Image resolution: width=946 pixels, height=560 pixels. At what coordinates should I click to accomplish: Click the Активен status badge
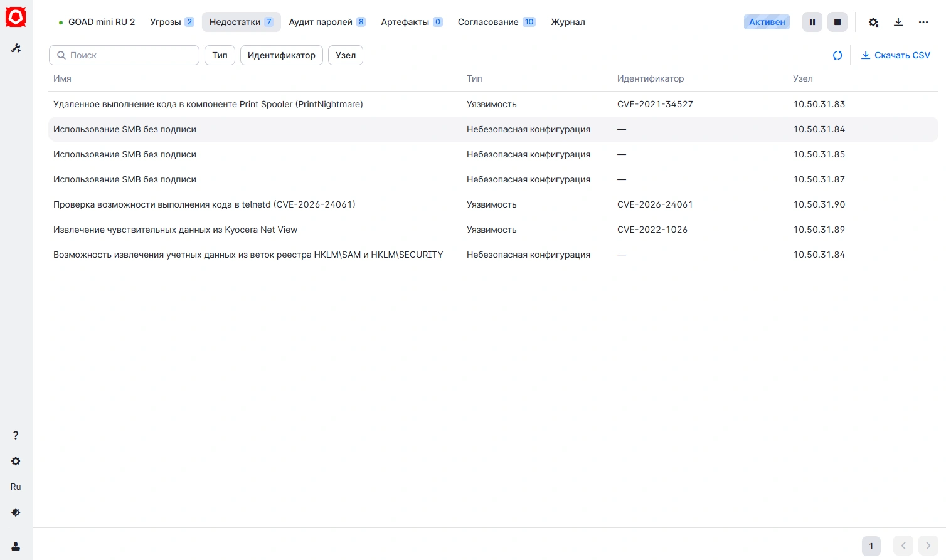click(767, 22)
